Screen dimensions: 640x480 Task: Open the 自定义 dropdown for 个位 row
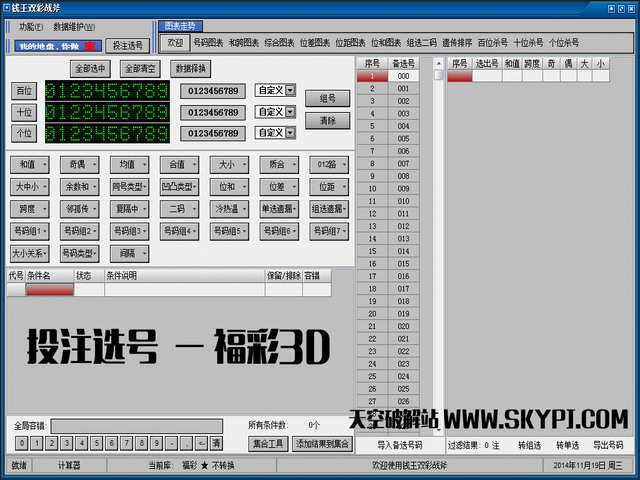point(290,133)
